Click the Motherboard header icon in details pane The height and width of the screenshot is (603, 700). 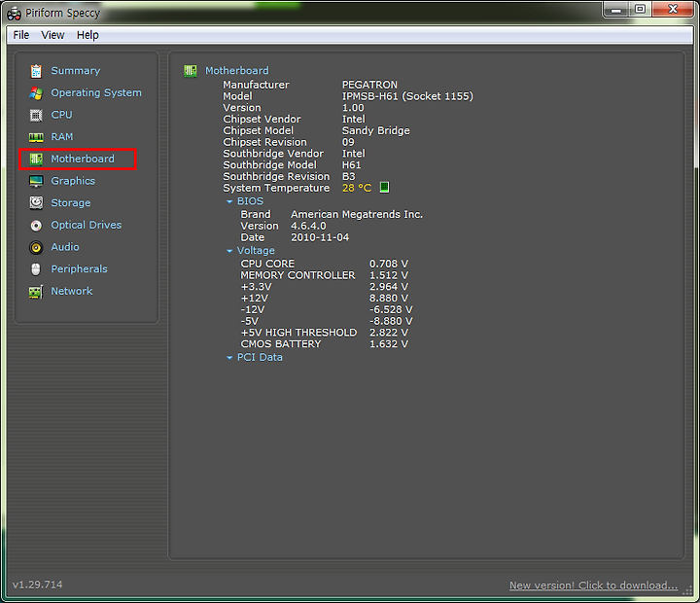click(x=191, y=71)
